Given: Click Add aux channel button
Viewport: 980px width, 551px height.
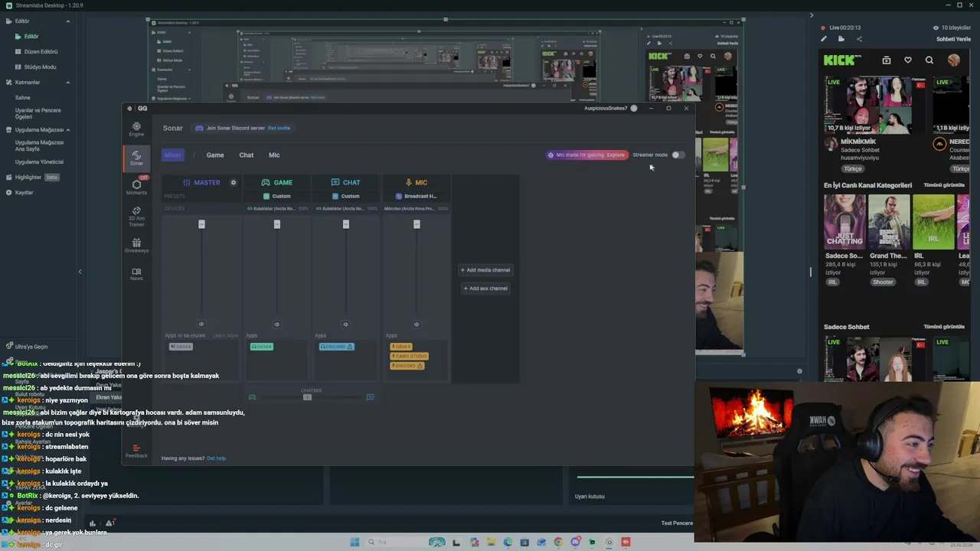Looking at the screenshot, I should [485, 289].
